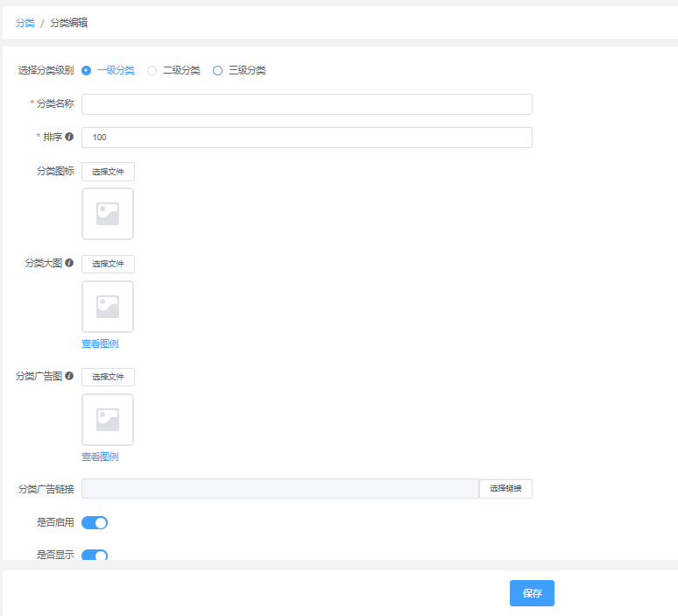
Task: Click the 排序 input containing 100
Action: pyautogui.click(x=307, y=138)
